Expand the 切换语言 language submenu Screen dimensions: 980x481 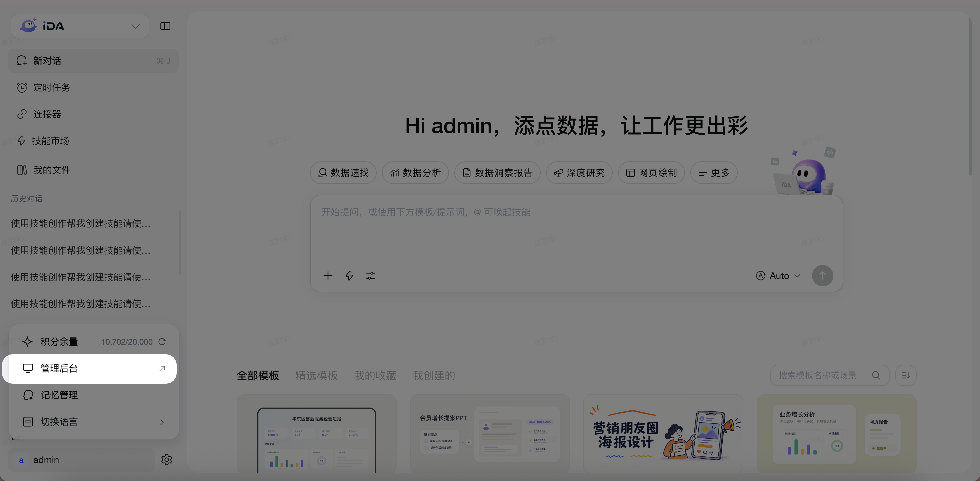pos(94,422)
